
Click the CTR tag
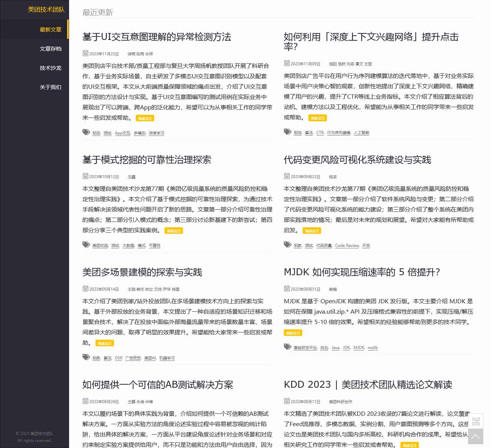point(320,132)
